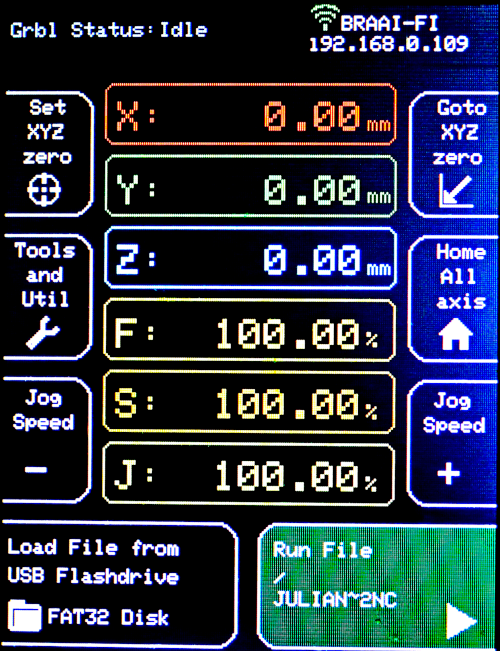The width and height of the screenshot is (500, 651).
Task: Tap the IP address 192.168.0.109
Action: tap(389, 44)
